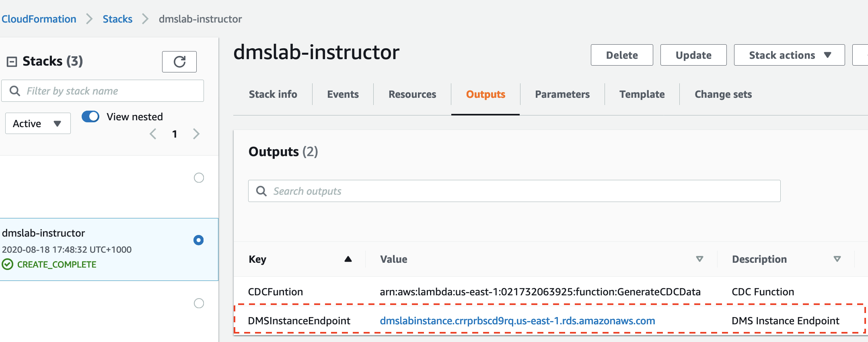Screen dimensions: 868x342
Task: Sort by the Value column triangle
Action: click(700, 259)
